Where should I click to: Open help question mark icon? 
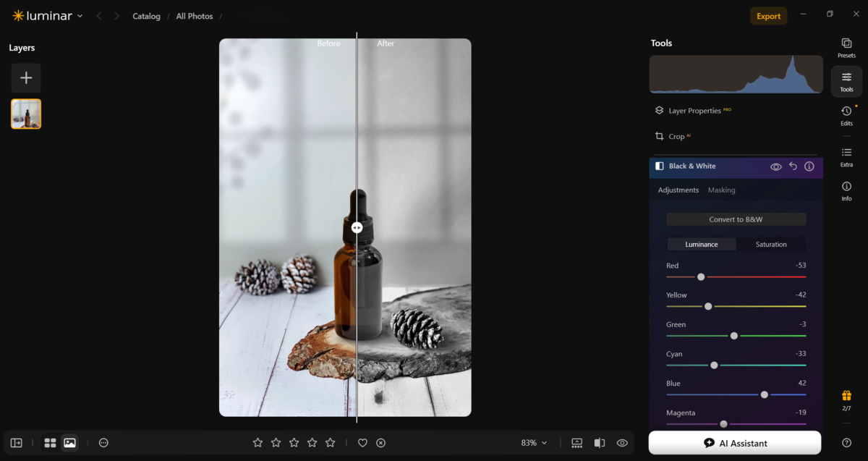tap(846, 442)
